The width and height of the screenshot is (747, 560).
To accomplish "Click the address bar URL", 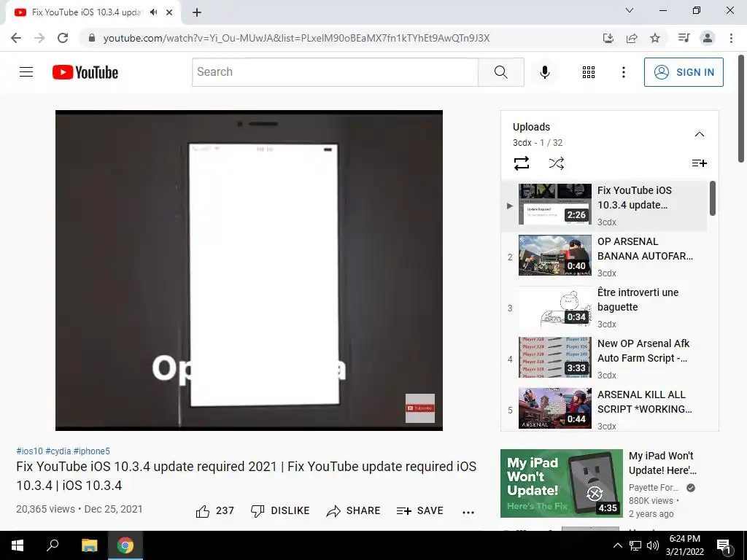I will click(x=296, y=38).
